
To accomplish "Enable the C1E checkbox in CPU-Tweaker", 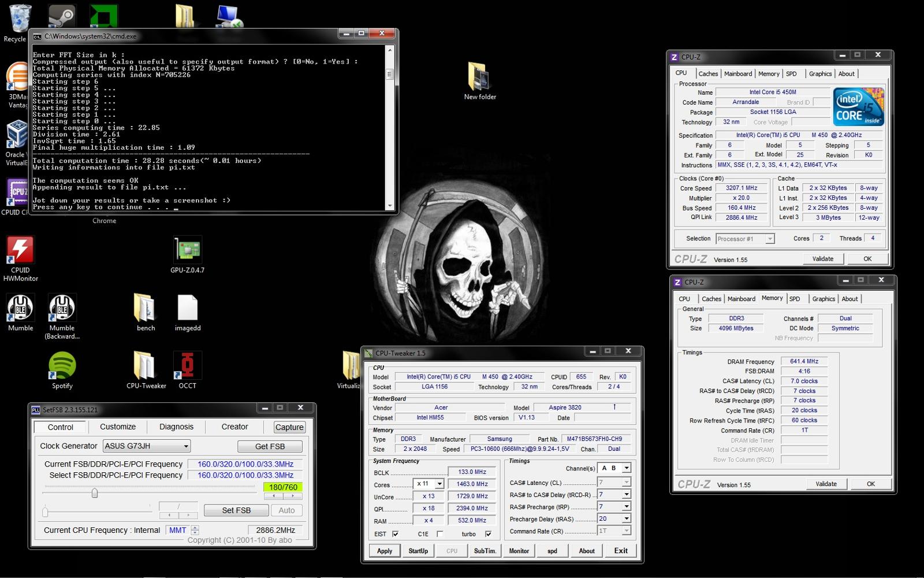I will [x=439, y=534].
